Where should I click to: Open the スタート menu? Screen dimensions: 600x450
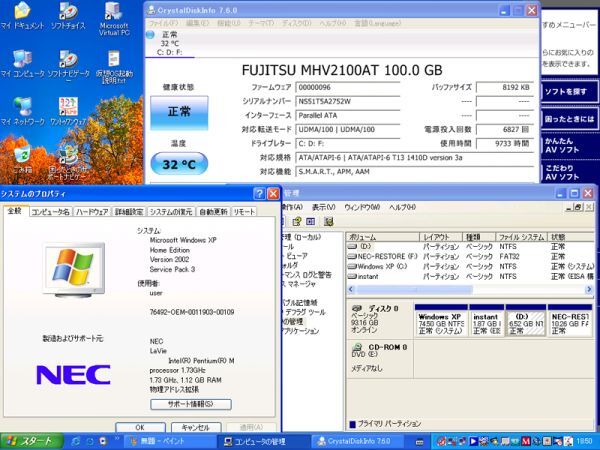(x=31, y=441)
